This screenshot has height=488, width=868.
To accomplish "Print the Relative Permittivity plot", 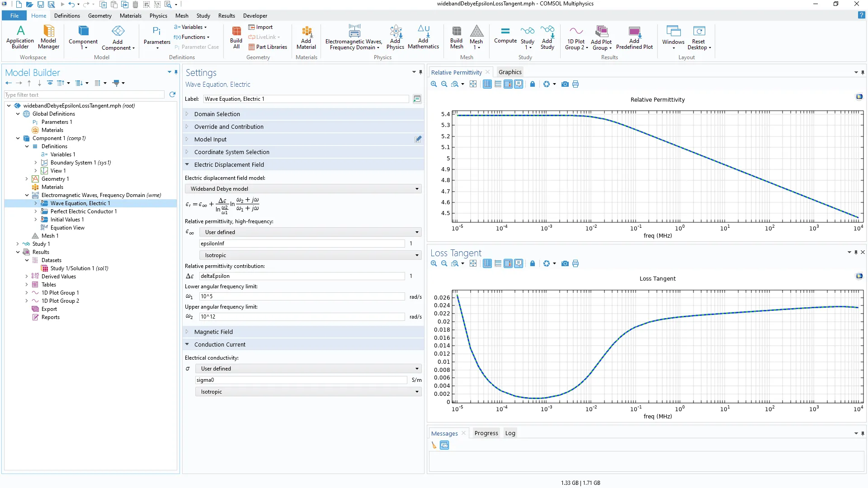I will 576,84.
